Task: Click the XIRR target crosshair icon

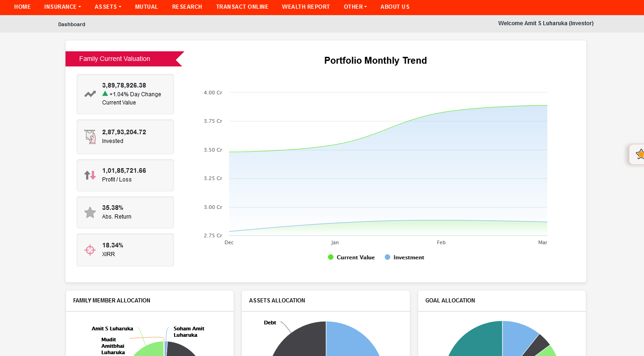Action: (x=90, y=250)
